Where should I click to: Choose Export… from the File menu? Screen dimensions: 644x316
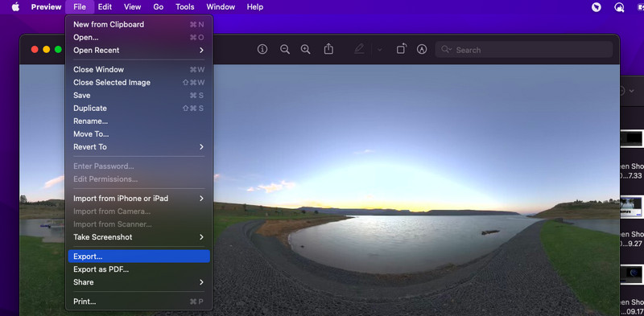tap(138, 256)
